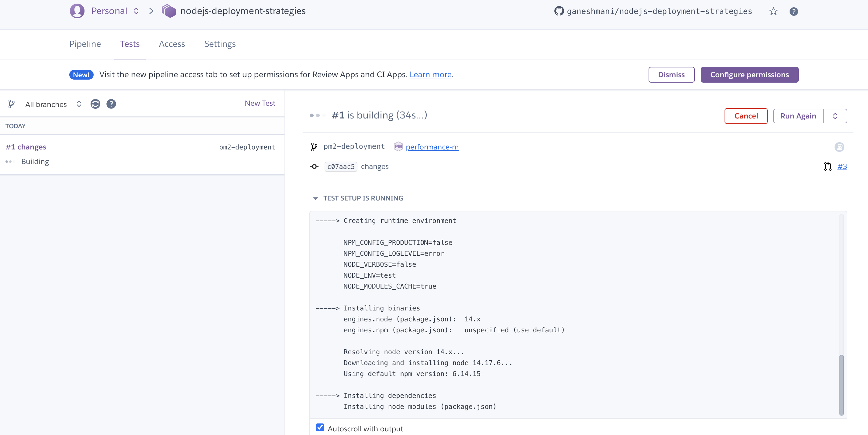Click the user avatar icon on branch row

pos(839,147)
